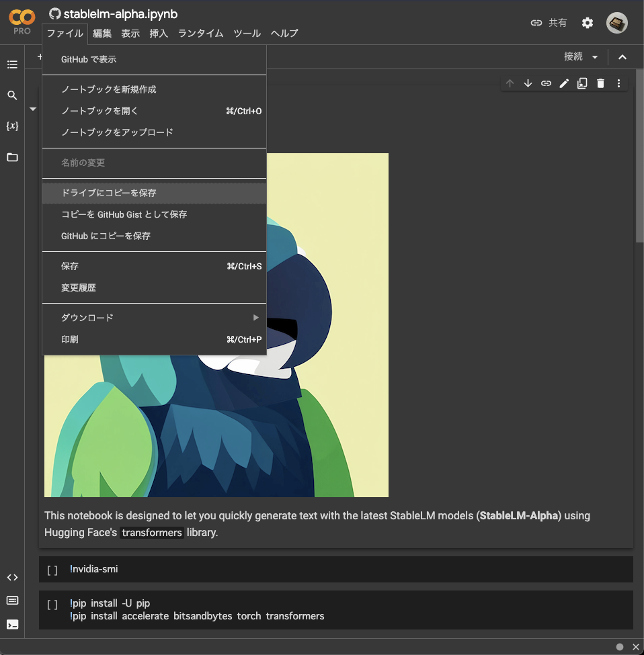Click the vertical scrollbar thumb
The image size is (644, 655).
(639, 155)
